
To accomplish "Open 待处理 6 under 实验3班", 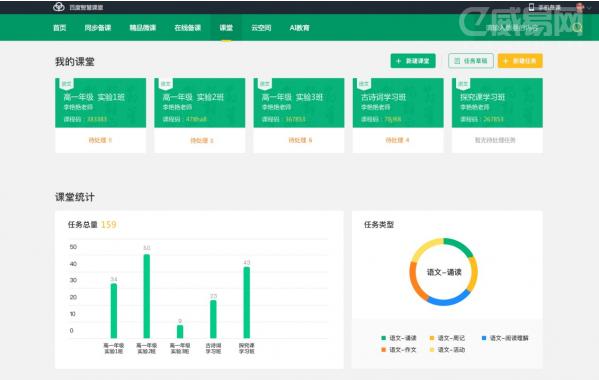I will [300, 140].
